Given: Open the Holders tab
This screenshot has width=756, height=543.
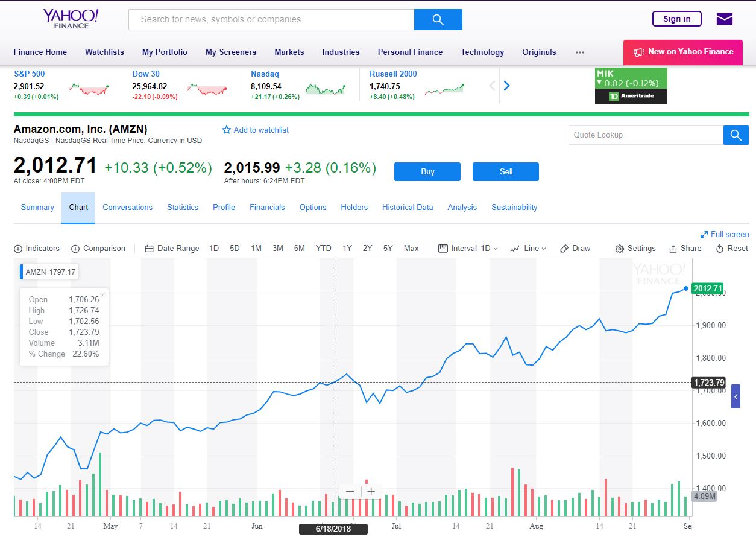Looking at the screenshot, I should click(x=354, y=208).
